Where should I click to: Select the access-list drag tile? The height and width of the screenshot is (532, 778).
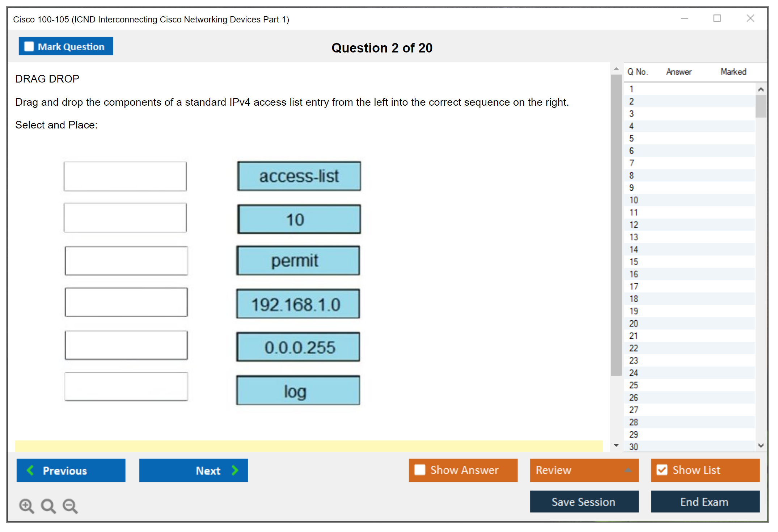click(299, 176)
